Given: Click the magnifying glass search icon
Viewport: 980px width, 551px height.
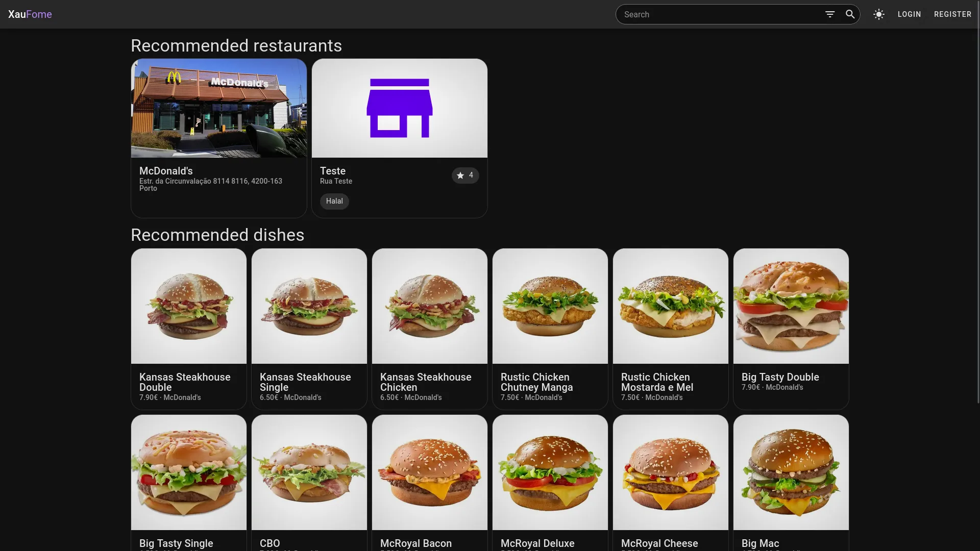Looking at the screenshot, I should point(850,14).
